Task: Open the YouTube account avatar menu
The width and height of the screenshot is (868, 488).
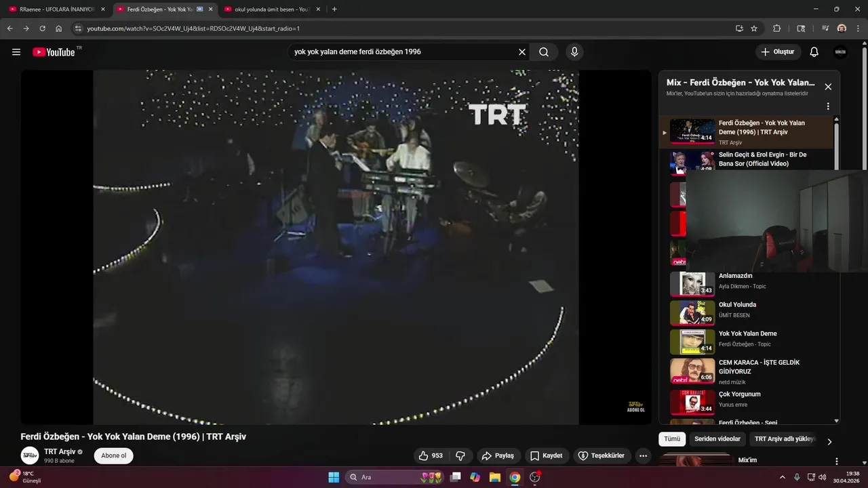Action: (840, 52)
